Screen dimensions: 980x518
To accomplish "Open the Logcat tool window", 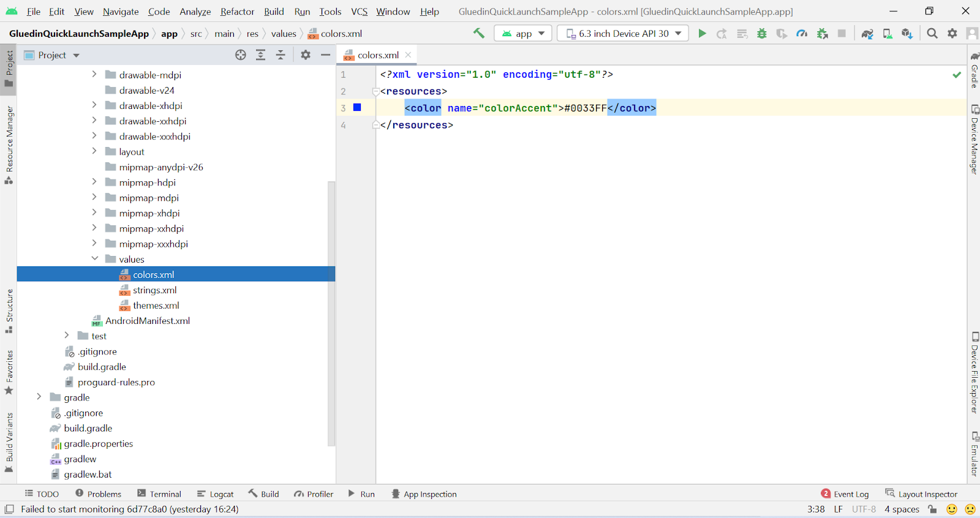I will [x=216, y=494].
